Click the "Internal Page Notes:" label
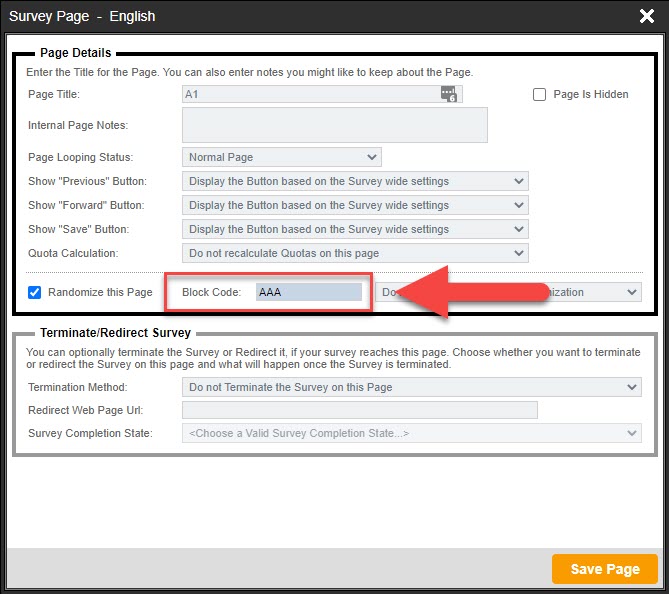Viewport: 669px width, 594px height. [78, 125]
